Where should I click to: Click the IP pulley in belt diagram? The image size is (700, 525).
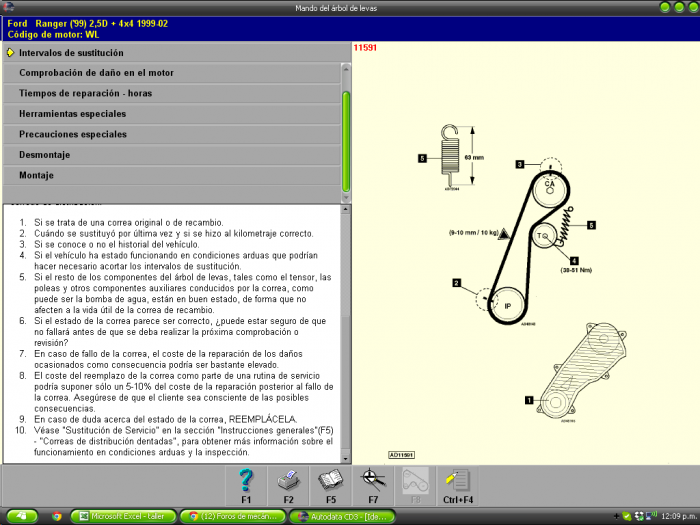(507, 306)
